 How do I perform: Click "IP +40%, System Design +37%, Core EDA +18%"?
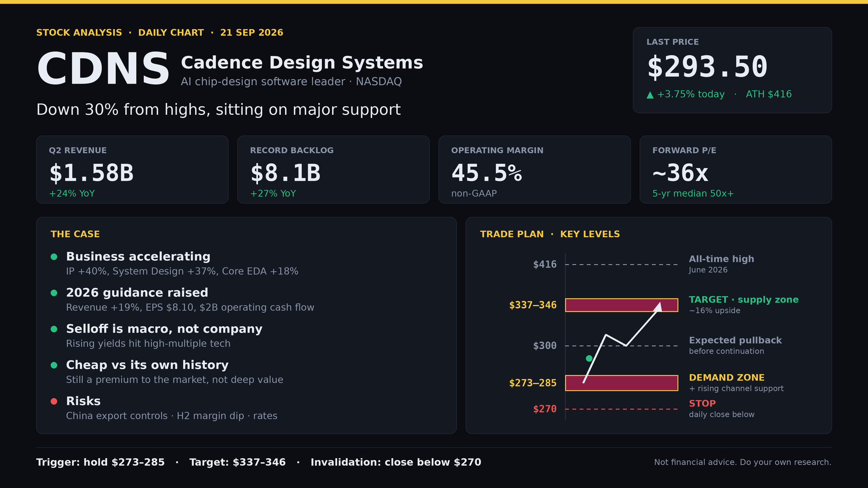pos(182,271)
